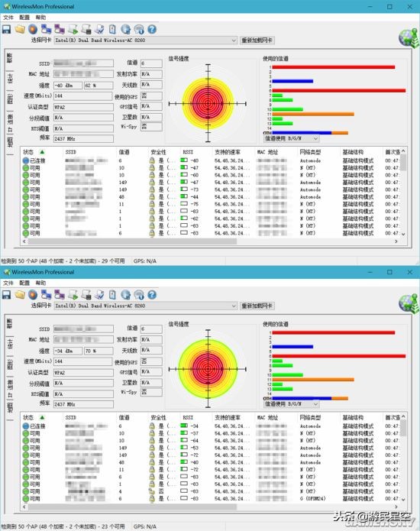
Task: Sort by RSSI column header in upper window
Action: click(x=188, y=152)
